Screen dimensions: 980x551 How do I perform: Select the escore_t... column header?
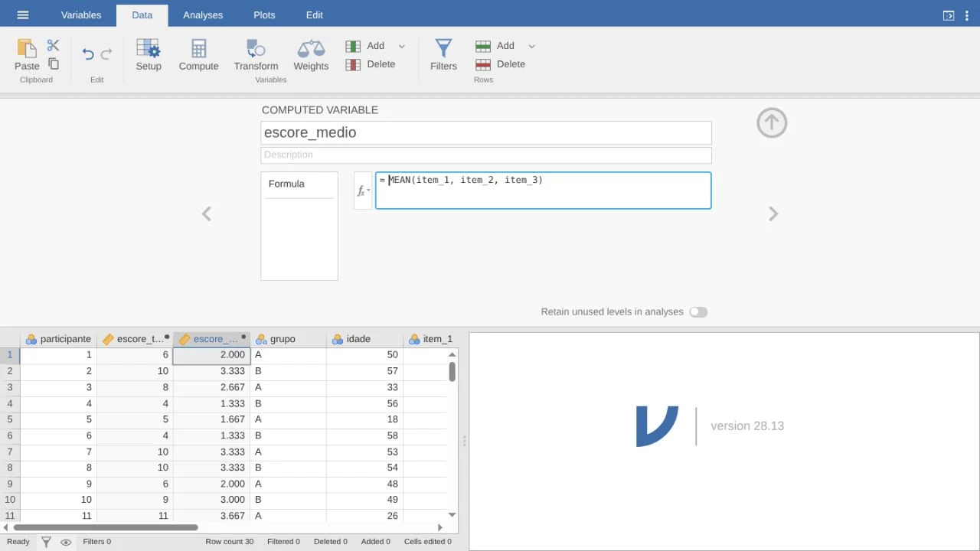click(x=135, y=339)
